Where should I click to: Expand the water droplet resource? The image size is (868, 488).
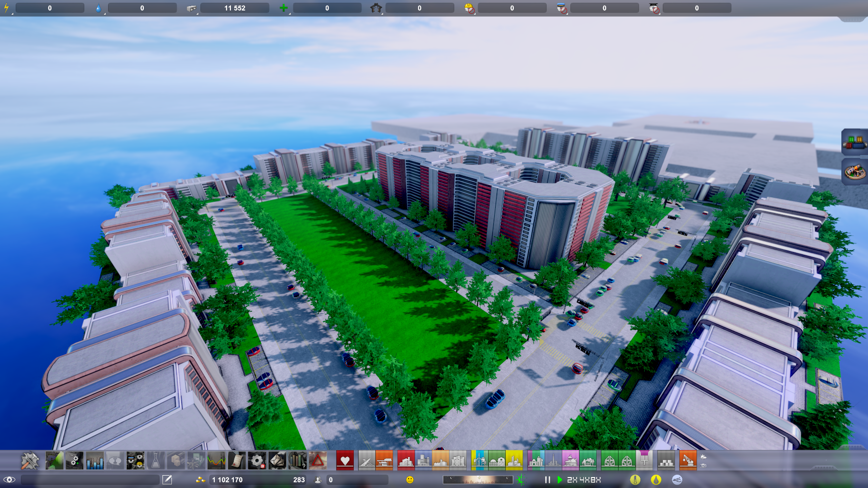(98, 8)
